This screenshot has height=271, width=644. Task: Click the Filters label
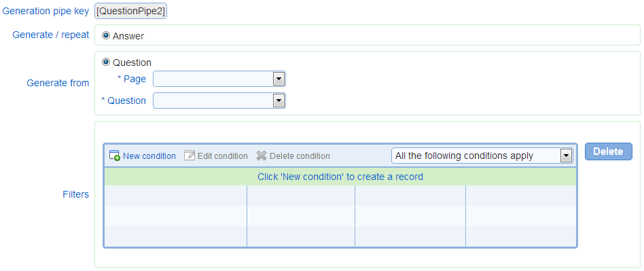click(x=75, y=194)
